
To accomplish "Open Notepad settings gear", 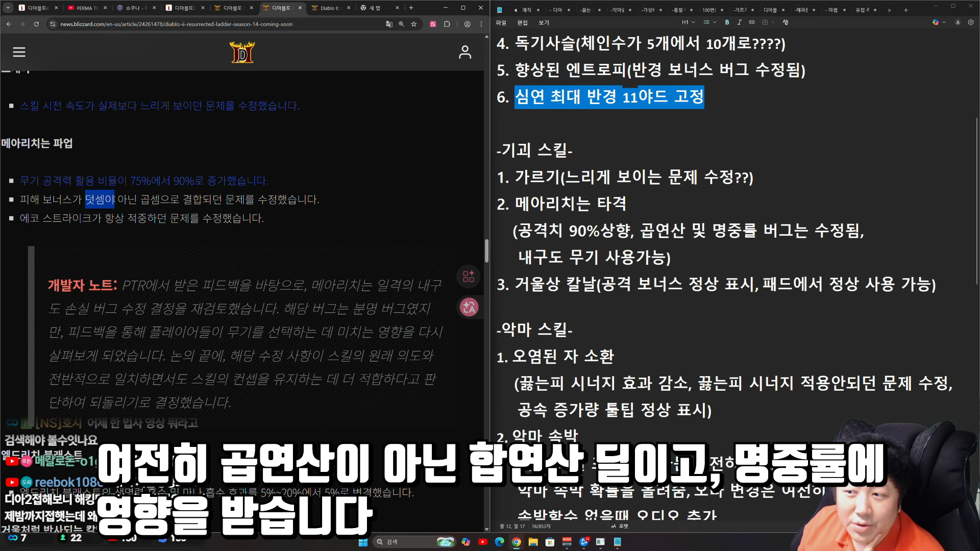I will click(x=971, y=22).
